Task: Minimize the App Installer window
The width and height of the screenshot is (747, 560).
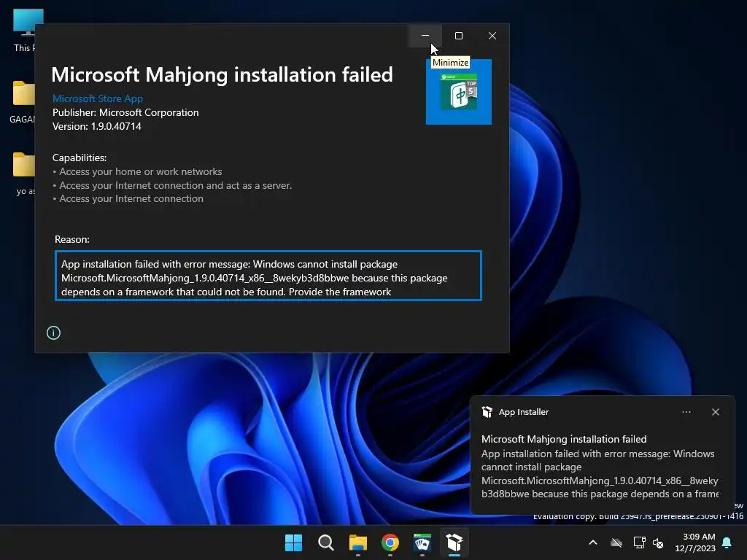Action: click(425, 36)
